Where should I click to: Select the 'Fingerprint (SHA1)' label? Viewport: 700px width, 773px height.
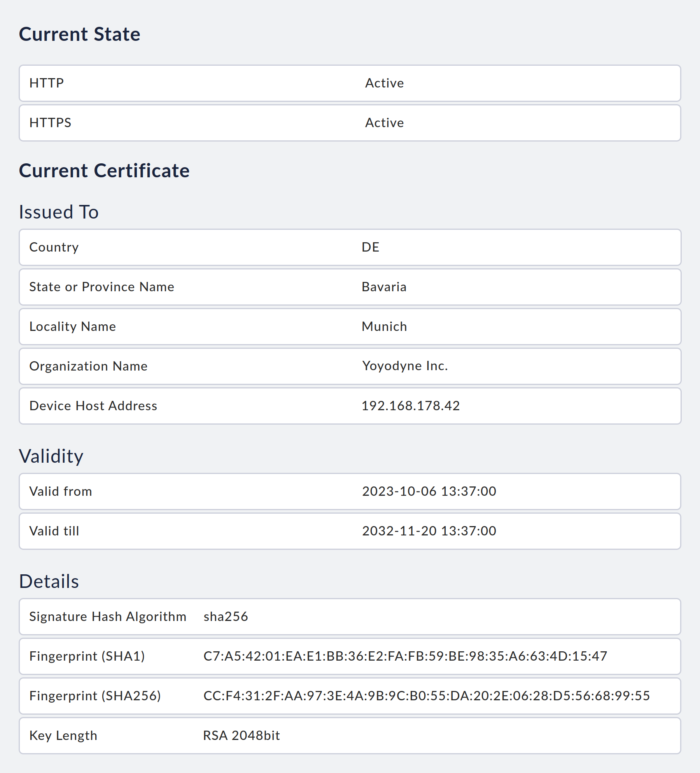tap(87, 656)
